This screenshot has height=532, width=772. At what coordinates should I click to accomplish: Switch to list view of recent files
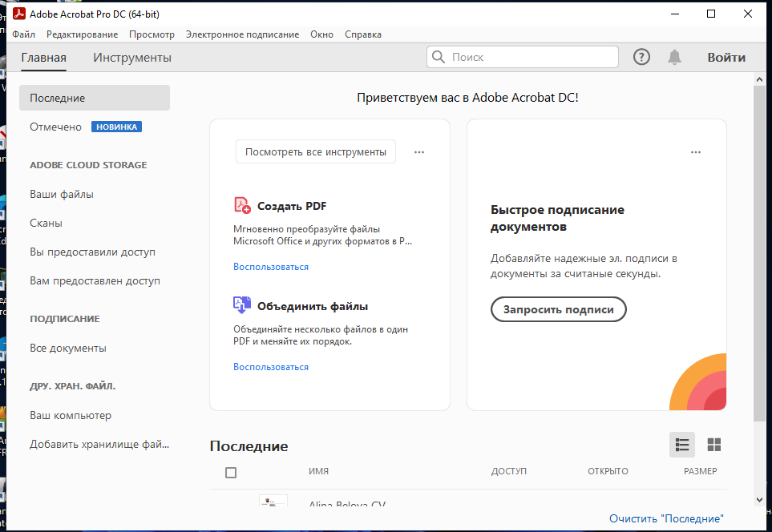coord(681,445)
